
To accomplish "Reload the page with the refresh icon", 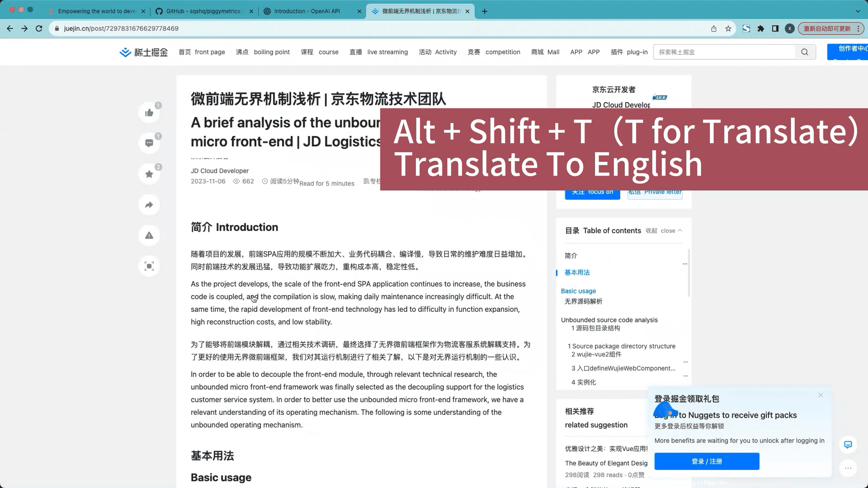I will pyautogui.click(x=38, y=28).
